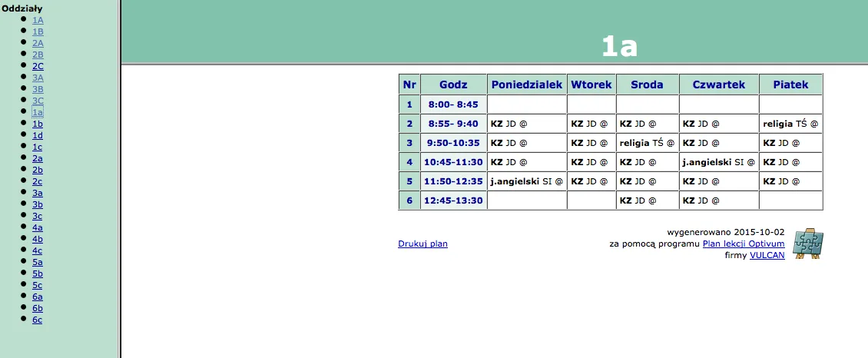Click the 8:00- 8:45 time cell
This screenshot has height=358, width=868.
pyautogui.click(x=453, y=104)
